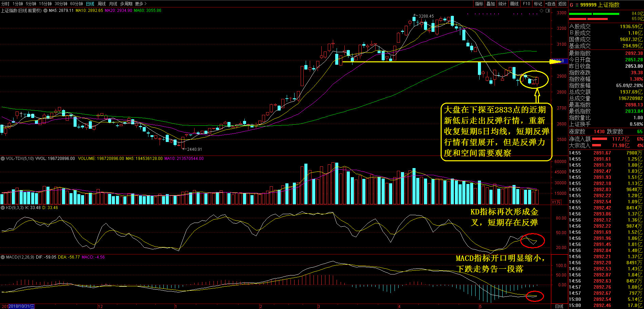Click the 上证换手 0.58% row
644x309 pixels.
[x=606, y=124]
